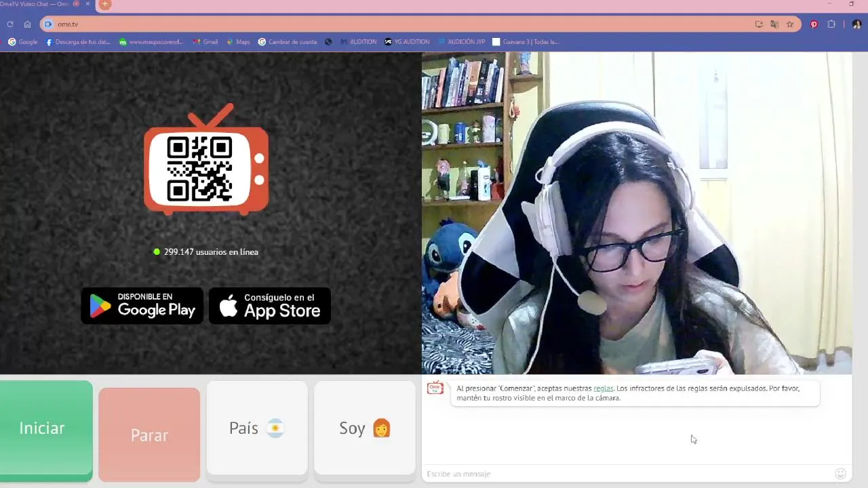Open the camera permission icon in address bar
This screenshot has width=868, height=488.
tap(48, 24)
